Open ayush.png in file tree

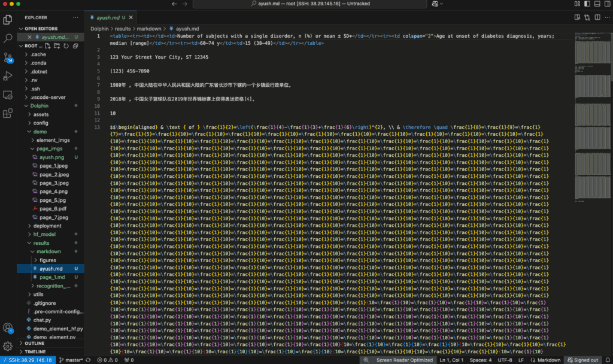tap(50, 157)
